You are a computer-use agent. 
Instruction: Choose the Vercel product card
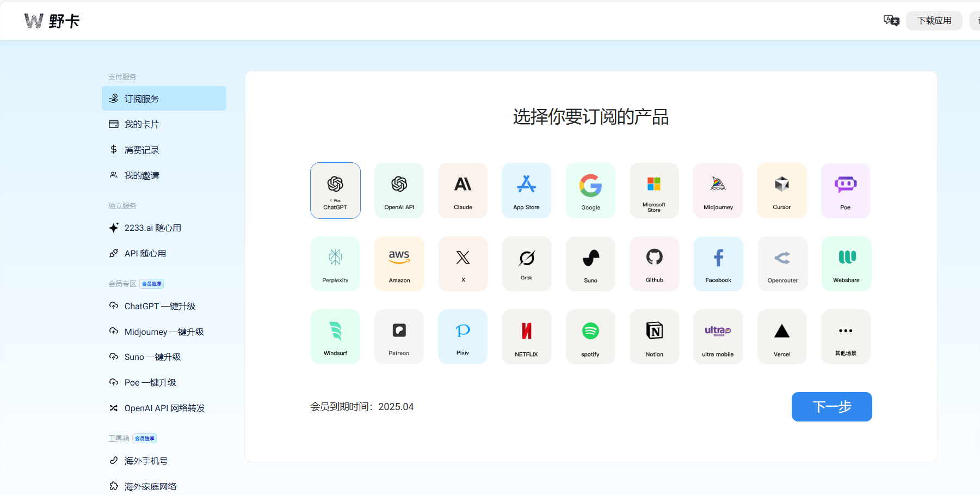(782, 337)
